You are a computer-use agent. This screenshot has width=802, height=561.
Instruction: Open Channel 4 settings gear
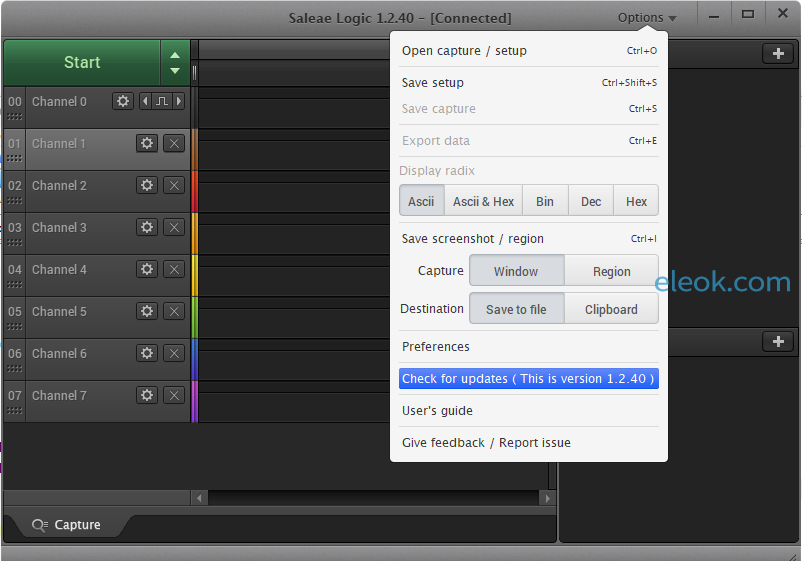(x=147, y=269)
